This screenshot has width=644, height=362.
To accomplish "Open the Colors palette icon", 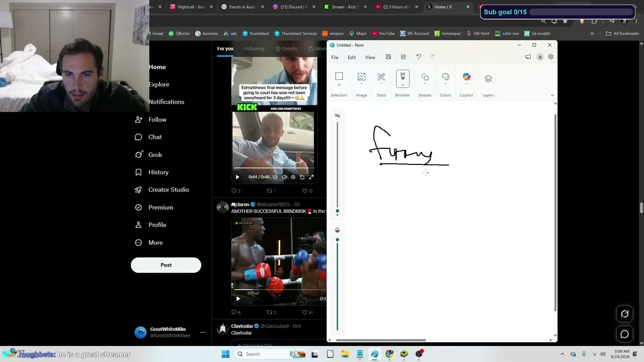I will (x=445, y=77).
